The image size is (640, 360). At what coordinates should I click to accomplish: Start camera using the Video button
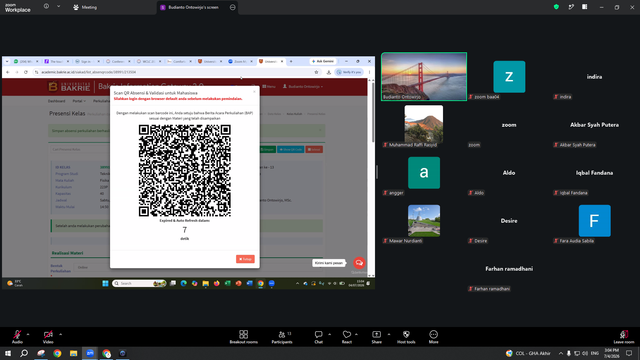pos(48,337)
